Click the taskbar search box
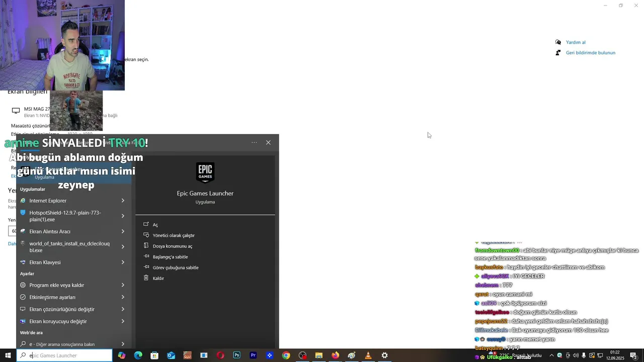Viewport: 644px width, 362px height. click(x=64, y=355)
